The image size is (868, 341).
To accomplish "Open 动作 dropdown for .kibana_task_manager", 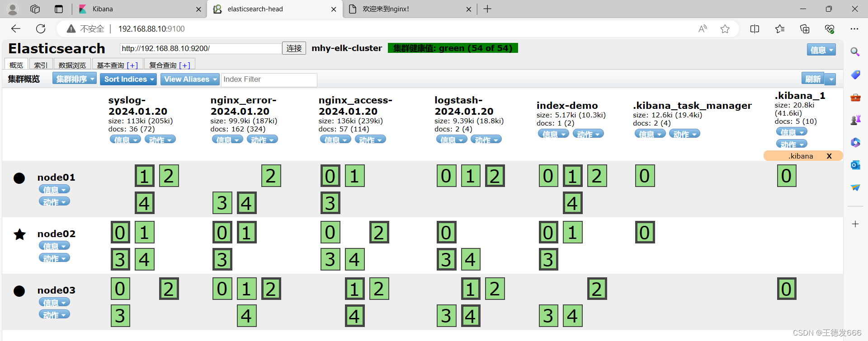I will [x=684, y=134].
